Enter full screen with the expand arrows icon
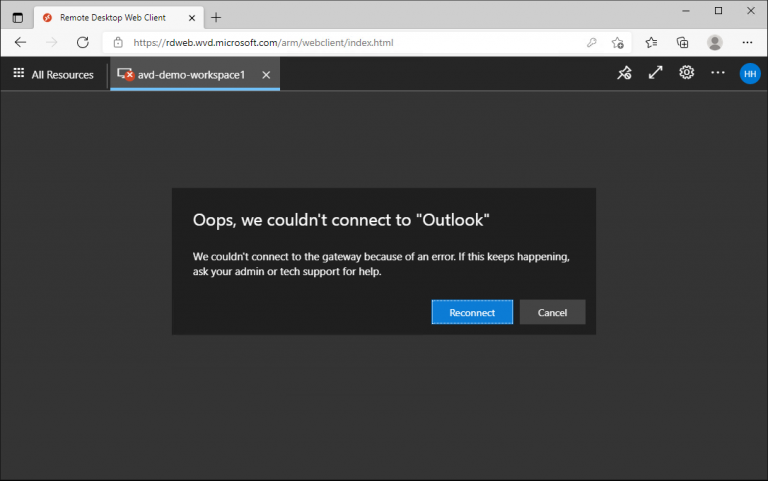Screen dimensions: 768x481 655,73
